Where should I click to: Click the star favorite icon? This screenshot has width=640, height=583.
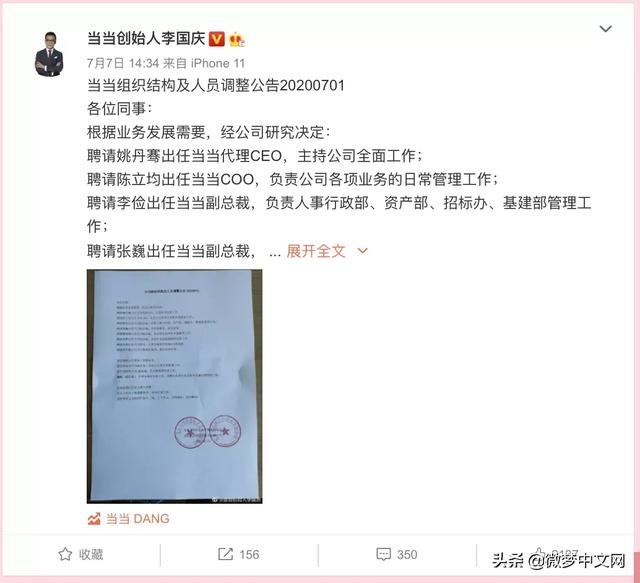click(65, 554)
